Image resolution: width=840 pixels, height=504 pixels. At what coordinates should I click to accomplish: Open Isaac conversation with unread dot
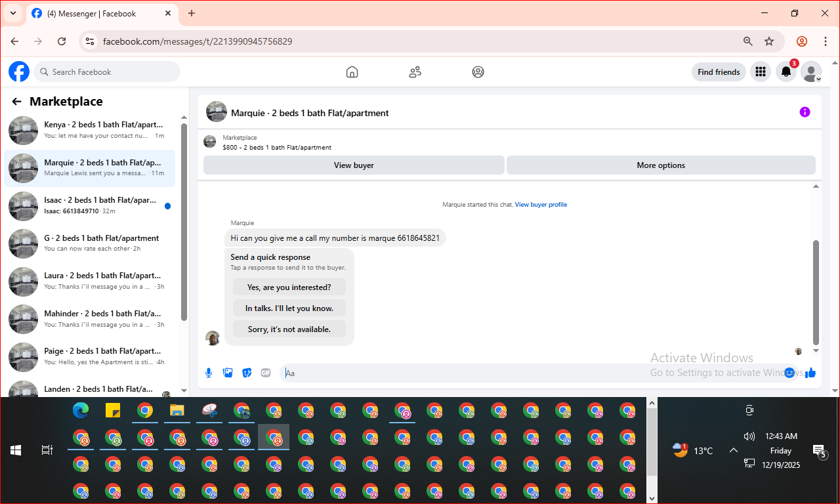coord(90,205)
